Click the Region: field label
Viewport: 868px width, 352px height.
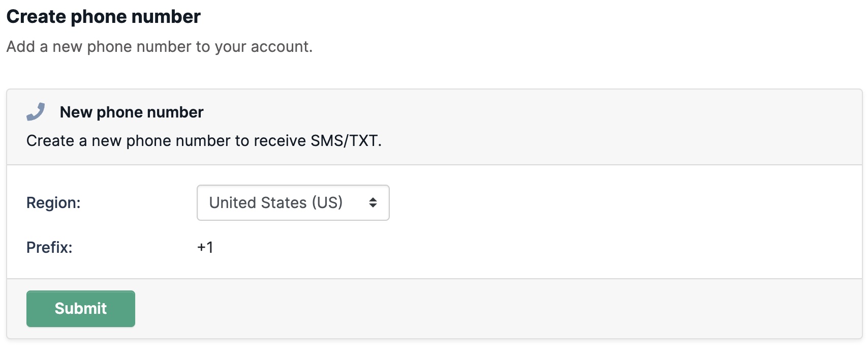[x=53, y=202]
